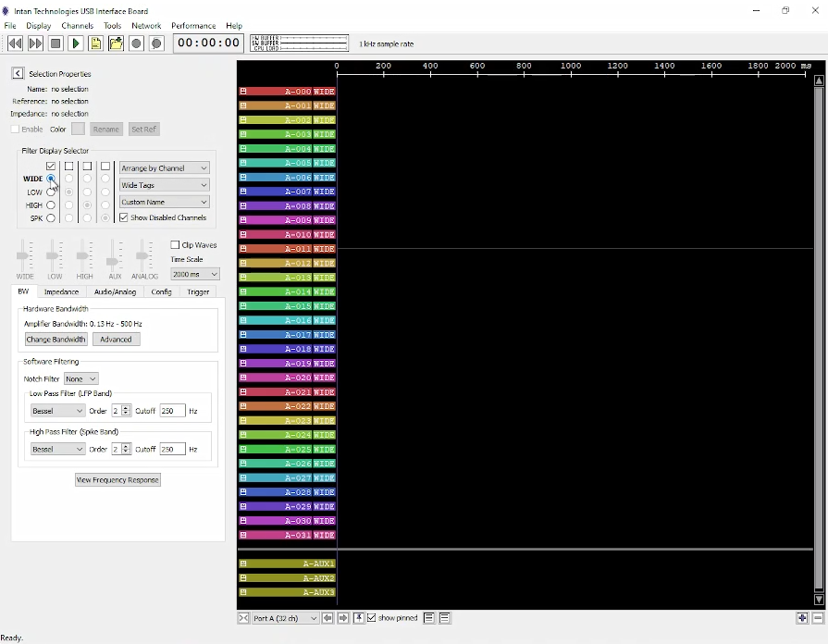Enable the Clip Waves checkbox
The height and width of the screenshot is (644, 828).
(x=175, y=245)
